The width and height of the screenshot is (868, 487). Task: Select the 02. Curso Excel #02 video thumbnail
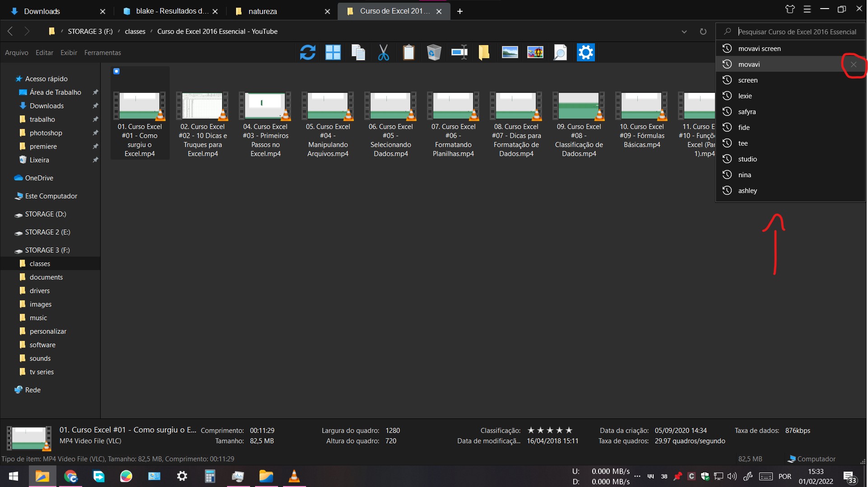point(202,106)
